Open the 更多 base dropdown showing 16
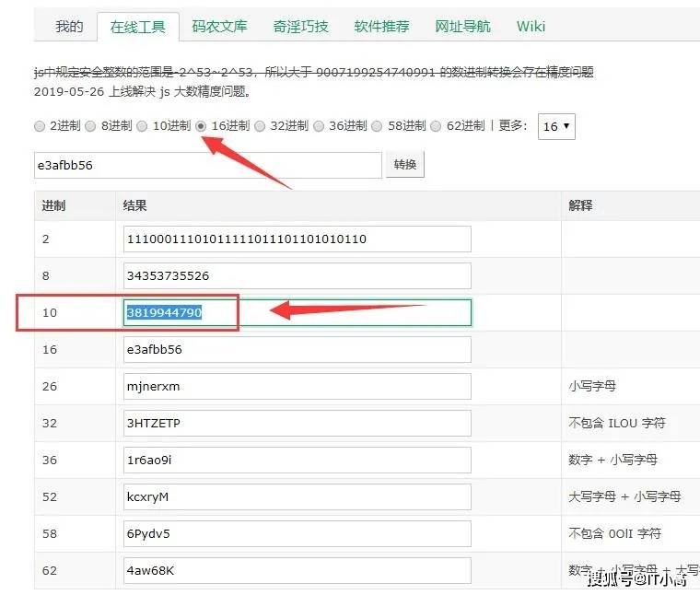The width and height of the screenshot is (700, 595). 555,126
